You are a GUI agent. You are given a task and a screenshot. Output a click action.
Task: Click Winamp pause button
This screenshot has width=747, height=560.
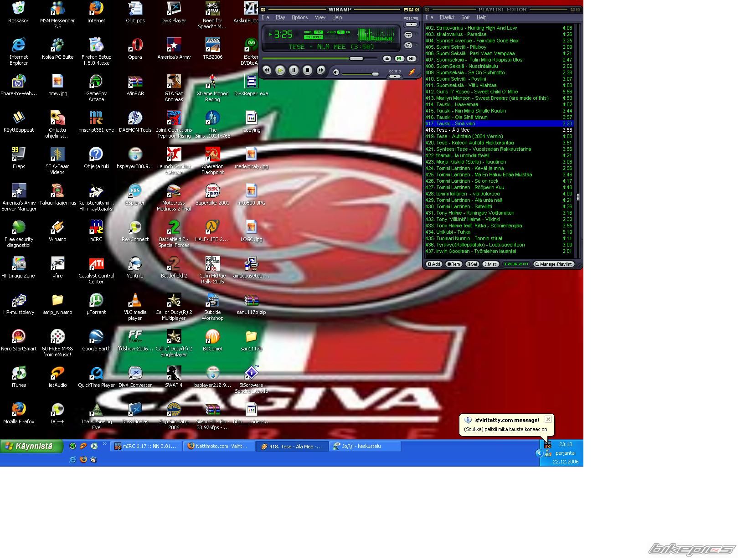click(x=294, y=70)
